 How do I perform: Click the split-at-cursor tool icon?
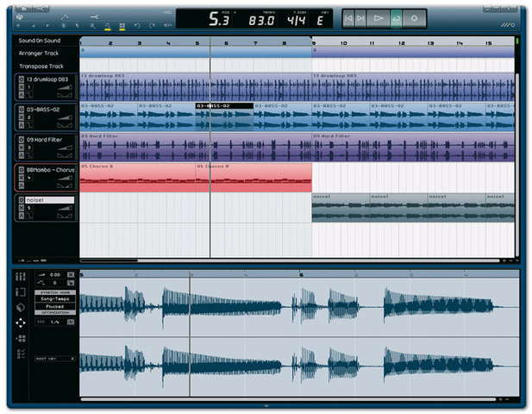coord(64,26)
